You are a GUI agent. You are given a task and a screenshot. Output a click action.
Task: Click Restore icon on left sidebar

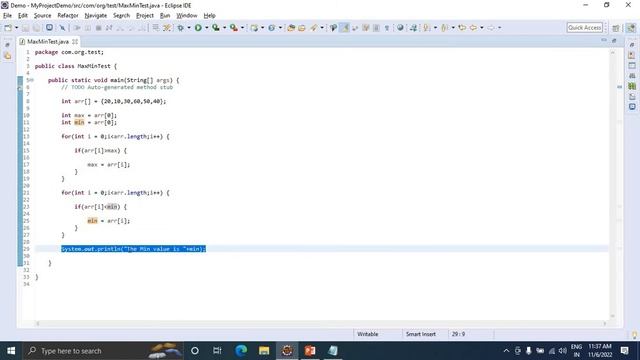click(x=8, y=44)
